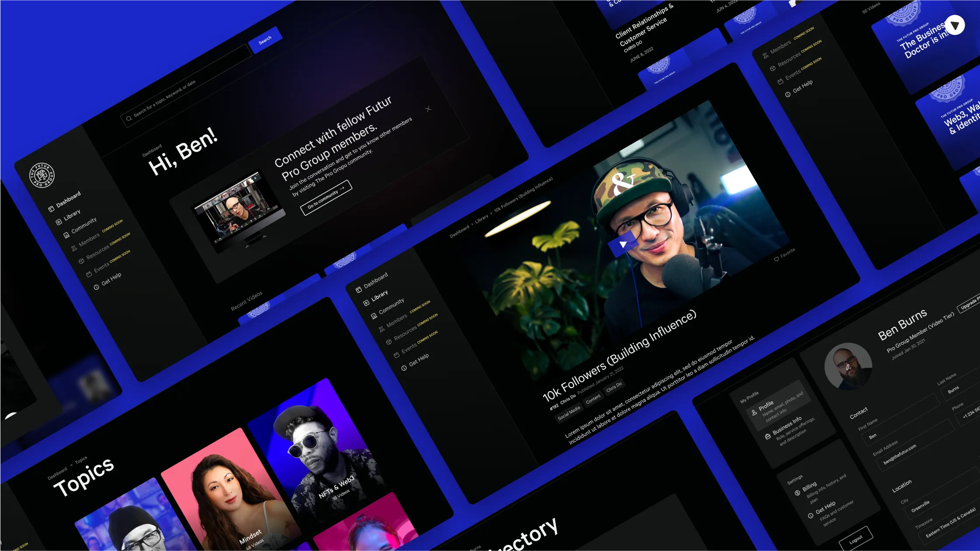The height and width of the screenshot is (551, 980).
Task: Click Resources icon in the Hi Ben window sidebar
Action: pyautogui.click(x=81, y=261)
